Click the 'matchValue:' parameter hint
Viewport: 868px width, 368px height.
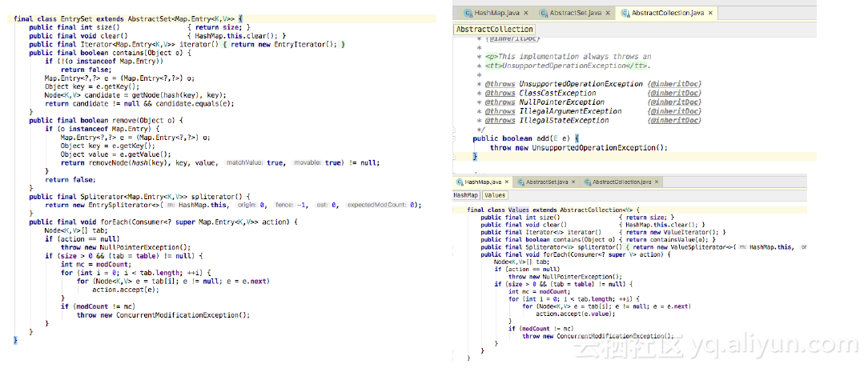click(x=244, y=163)
